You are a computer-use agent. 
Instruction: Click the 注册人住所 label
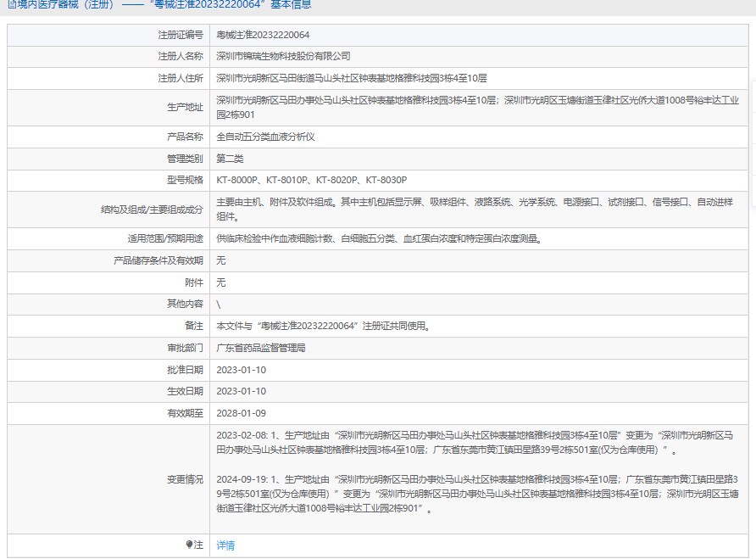(181, 78)
